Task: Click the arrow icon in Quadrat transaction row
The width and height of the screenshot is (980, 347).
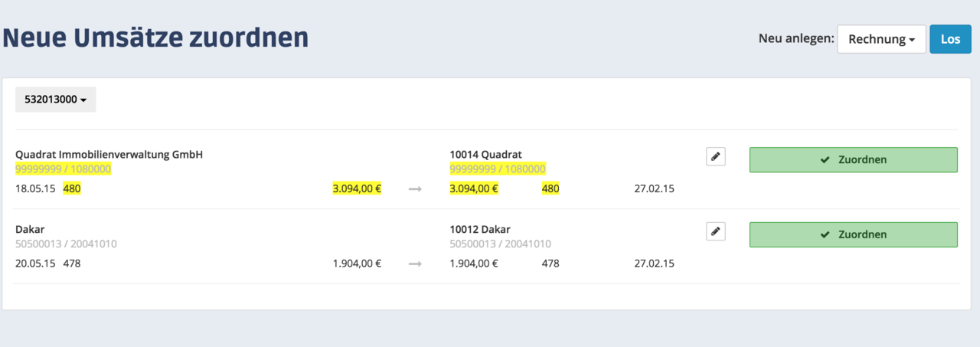Action: (415, 189)
